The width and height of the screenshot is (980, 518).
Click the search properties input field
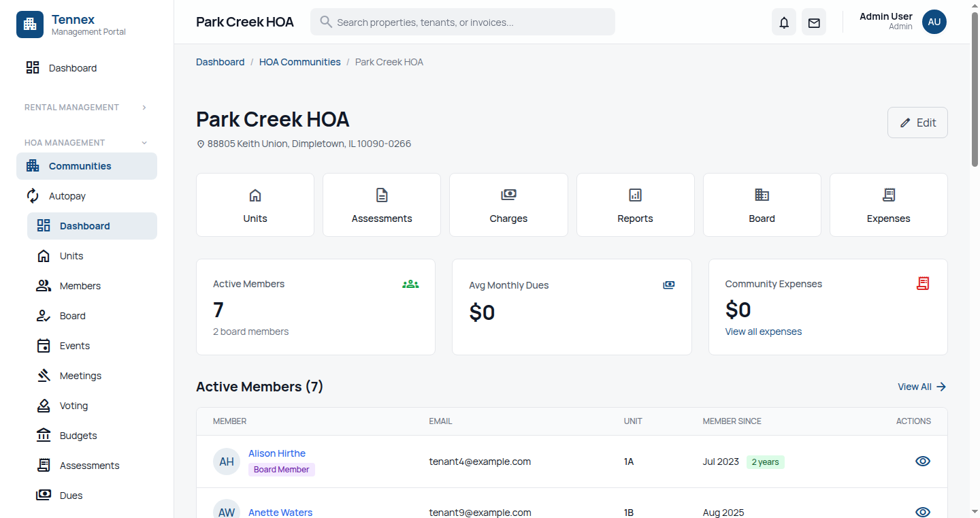point(463,22)
